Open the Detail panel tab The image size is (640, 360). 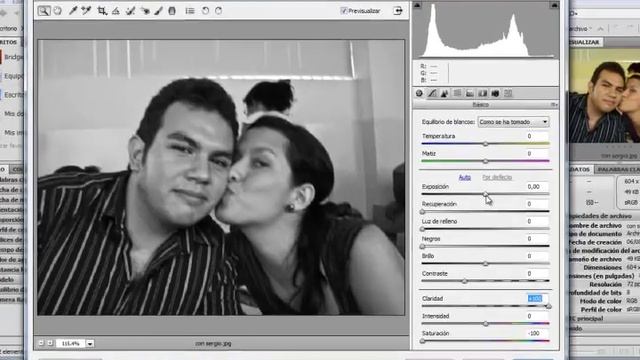pyautogui.click(x=444, y=93)
